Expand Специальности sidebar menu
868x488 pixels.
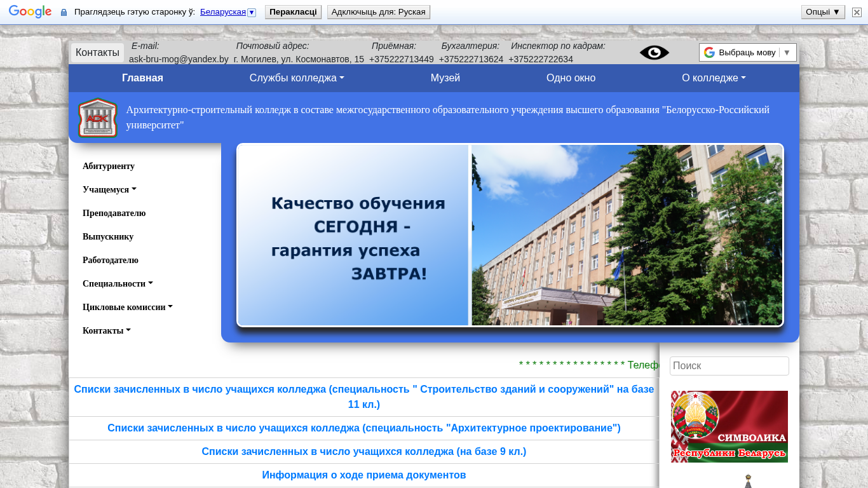coord(118,284)
